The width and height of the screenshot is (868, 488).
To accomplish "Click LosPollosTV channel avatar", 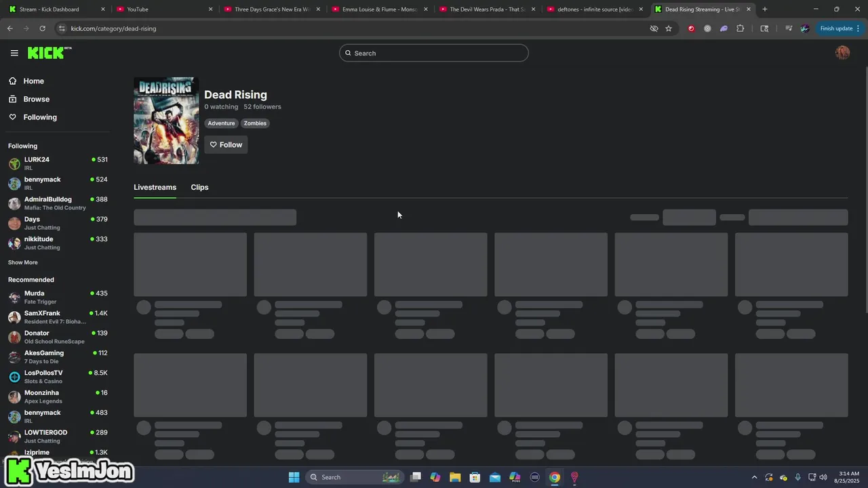I will pos(14,377).
